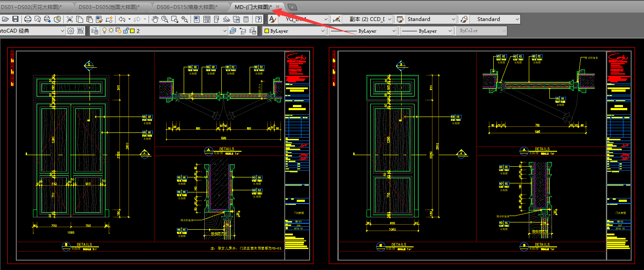The image size is (644, 270).
Task: Click the Zoom Previous icon
Action: tap(185, 19)
